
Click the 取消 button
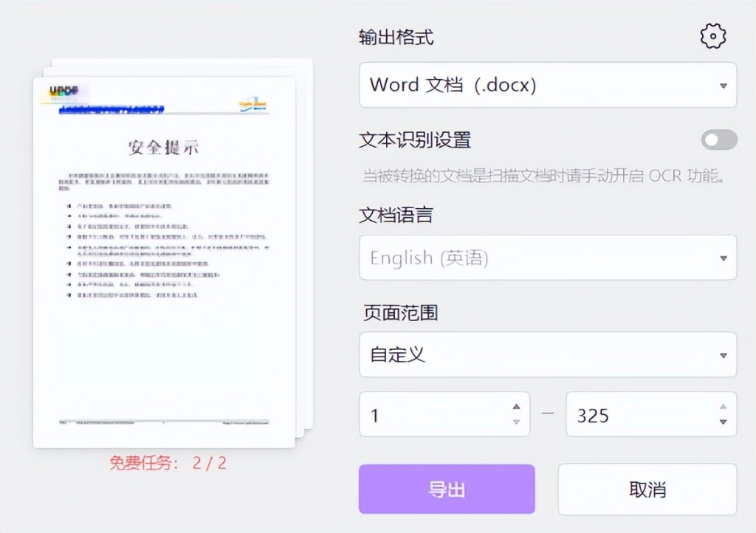[x=647, y=489]
